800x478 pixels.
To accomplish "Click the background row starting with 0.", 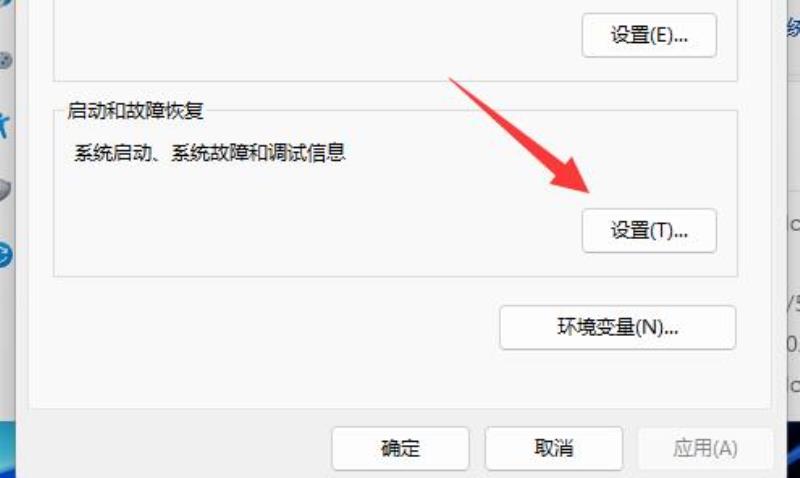I will tap(793, 344).
